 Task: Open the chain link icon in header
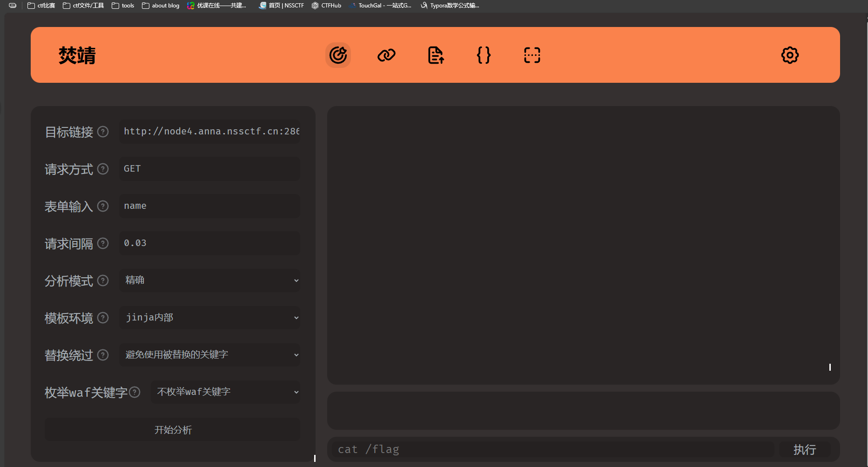click(386, 55)
